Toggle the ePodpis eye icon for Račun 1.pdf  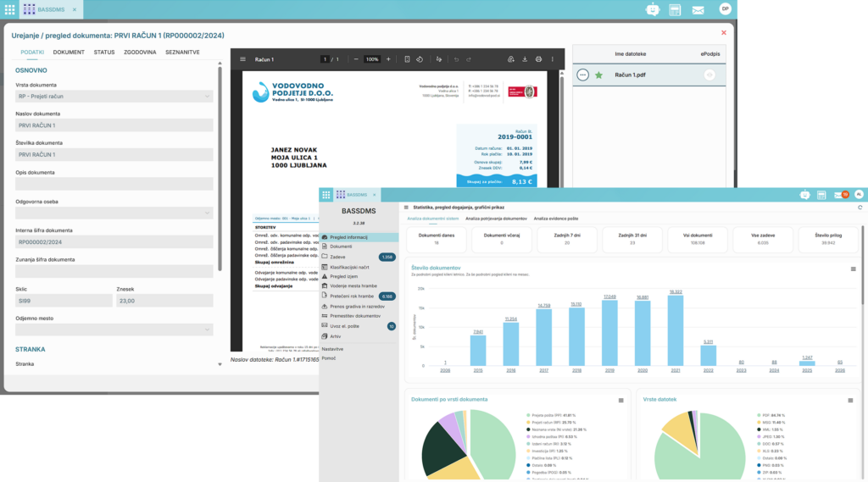(709, 75)
